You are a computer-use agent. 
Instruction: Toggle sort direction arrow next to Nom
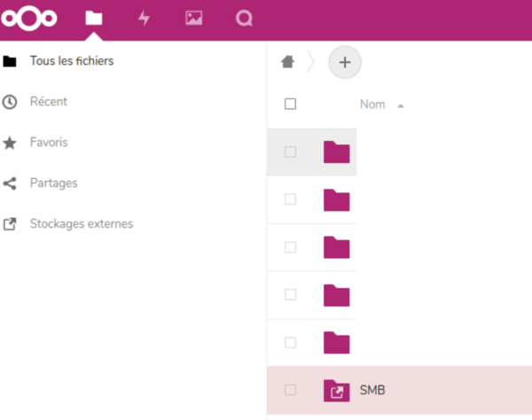tap(401, 106)
